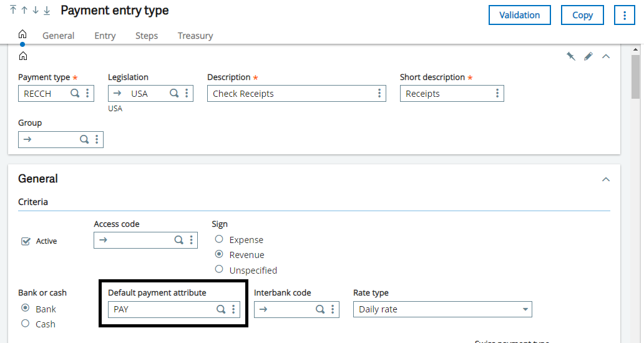Select Expense sign radio button
The height and width of the screenshot is (343, 644).
[219, 239]
